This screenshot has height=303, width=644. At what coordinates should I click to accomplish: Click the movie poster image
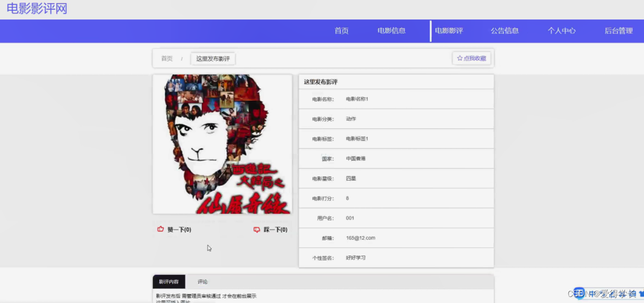(222, 144)
